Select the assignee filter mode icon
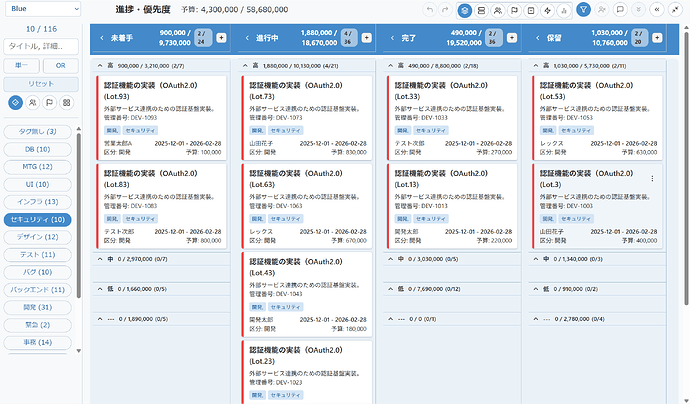 pyautogui.click(x=32, y=102)
